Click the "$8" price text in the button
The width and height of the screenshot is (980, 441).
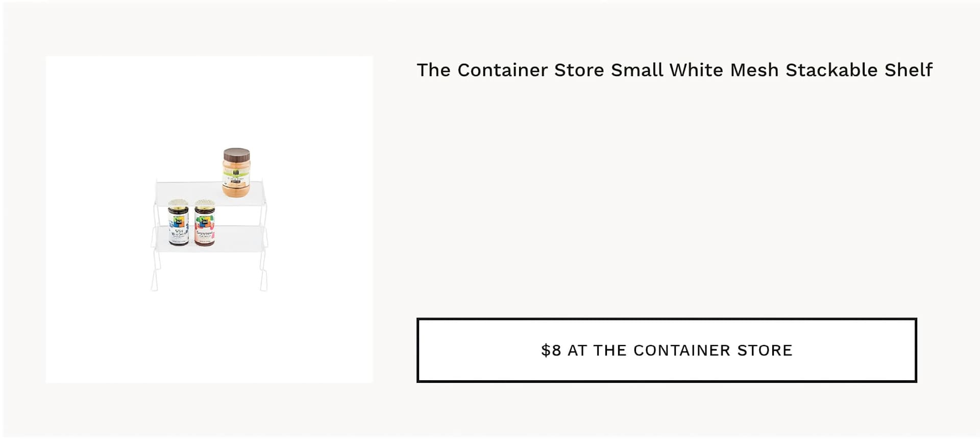[x=551, y=351]
